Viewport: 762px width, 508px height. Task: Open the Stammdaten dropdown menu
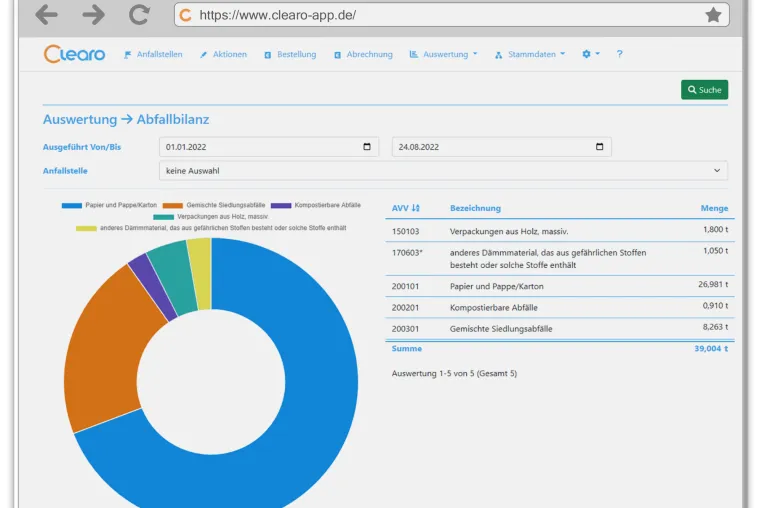click(530, 54)
